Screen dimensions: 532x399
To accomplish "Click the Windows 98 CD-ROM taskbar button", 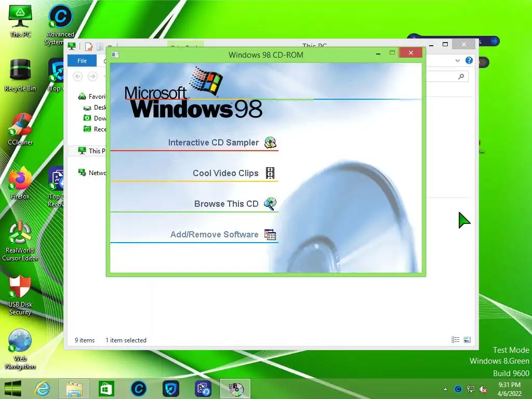I will pos(235,389).
